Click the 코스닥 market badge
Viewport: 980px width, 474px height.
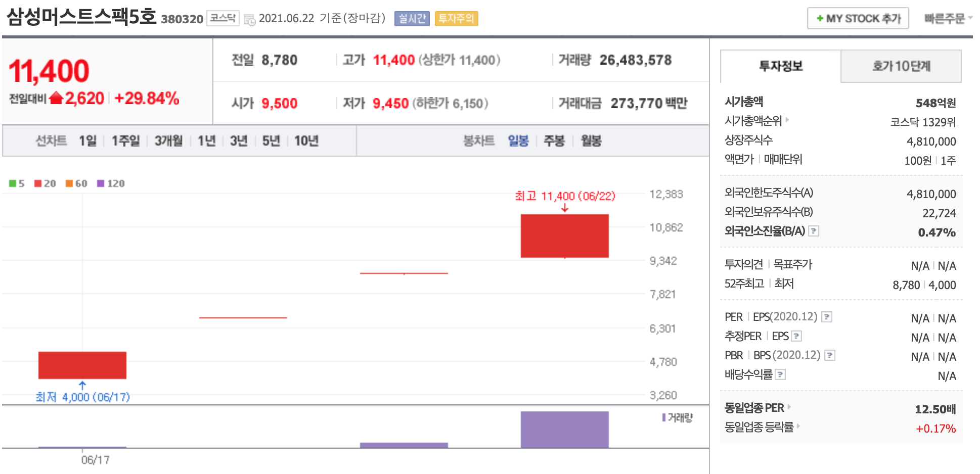[222, 18]
